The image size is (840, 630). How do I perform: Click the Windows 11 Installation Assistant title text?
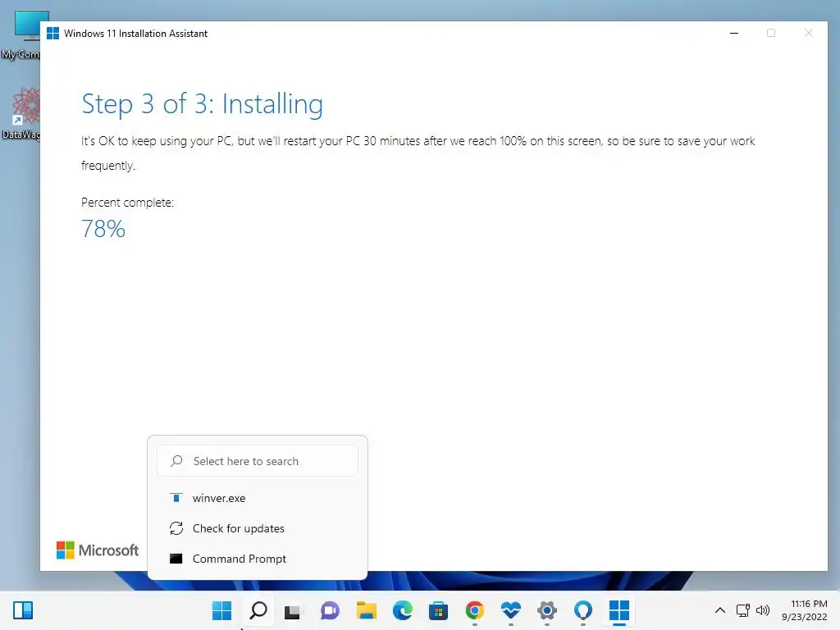[x=135, y=33]
